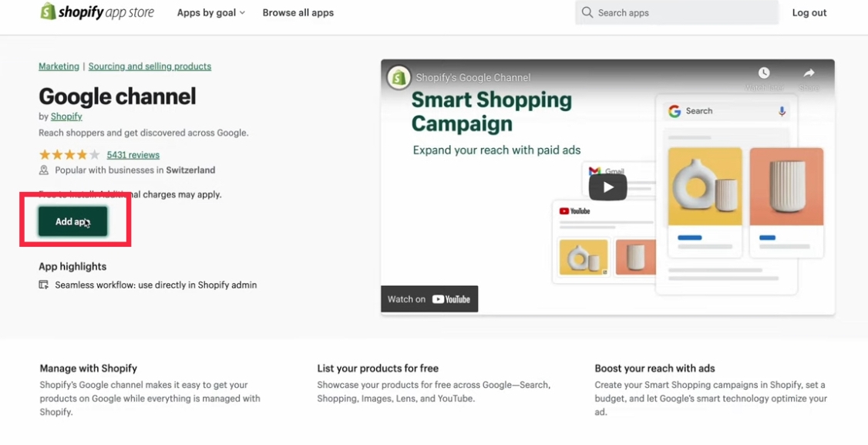The width and height of the screenshot is (868, 445).
Task: Open the 5431 reviews link
Action: 133,154
